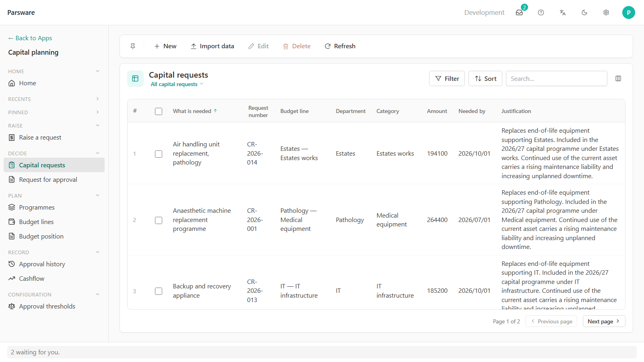
Task: Open Request for approval page
Action: pos(54,180)
